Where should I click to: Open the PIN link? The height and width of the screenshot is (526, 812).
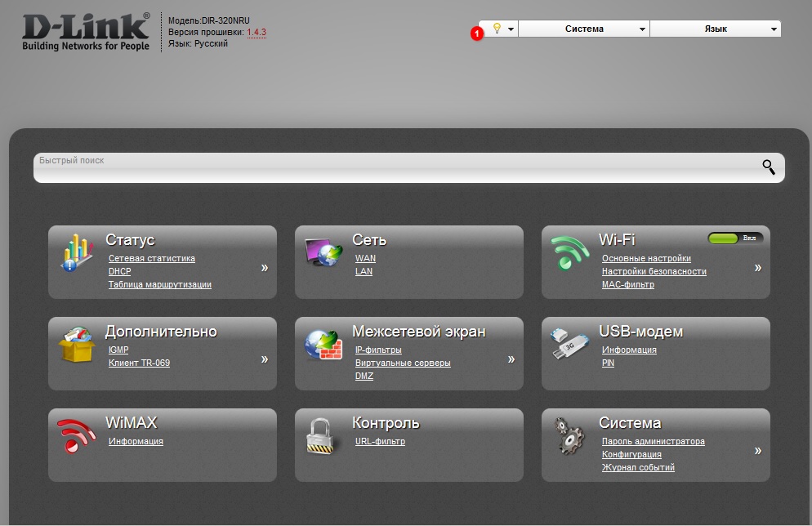coord(608,363)
